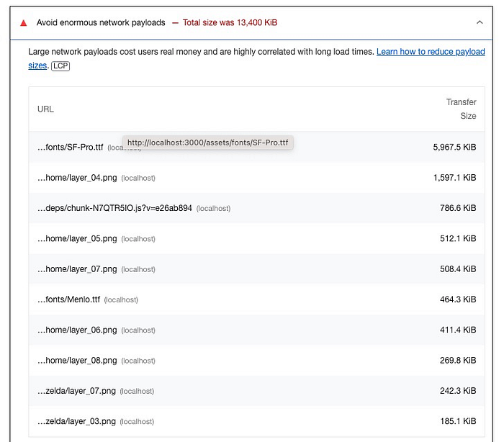Open the zelda/layer_07.png URL link

point(76,391)
